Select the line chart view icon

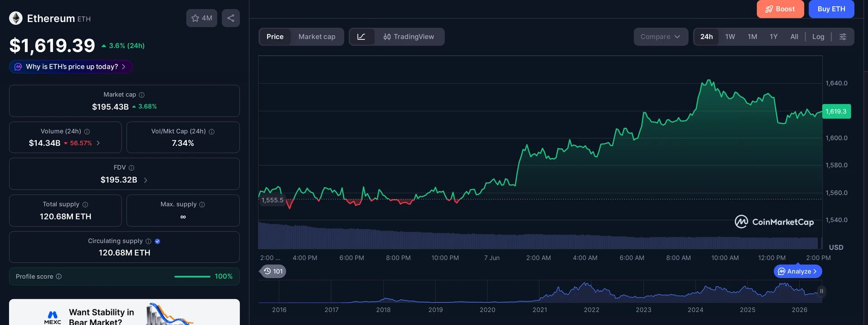pos(361,37)
